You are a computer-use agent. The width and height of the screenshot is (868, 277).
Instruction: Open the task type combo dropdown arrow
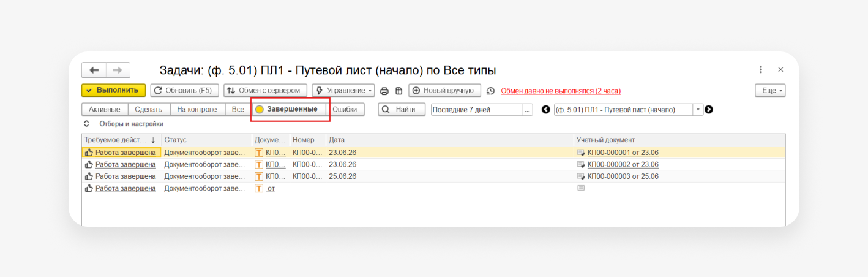point(698,110)
